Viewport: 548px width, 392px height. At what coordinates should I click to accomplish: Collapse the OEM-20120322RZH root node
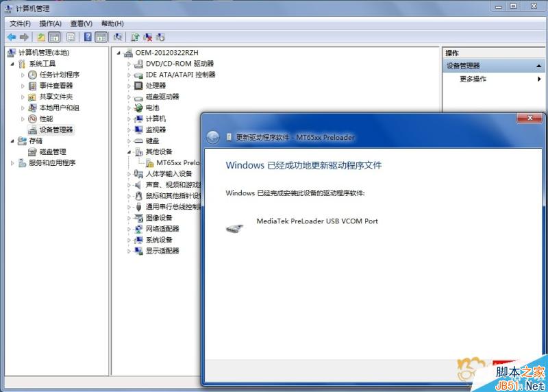coord(119,53)
